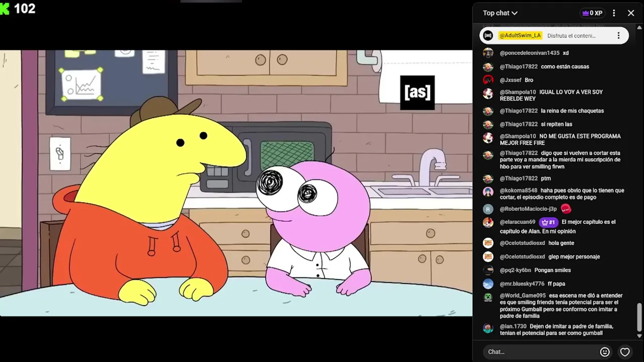Click avatar beside 'la reina de mis chaquetas'
This screenshot has width=644, height=362.
pyautogui.click(x=488, y=111)
